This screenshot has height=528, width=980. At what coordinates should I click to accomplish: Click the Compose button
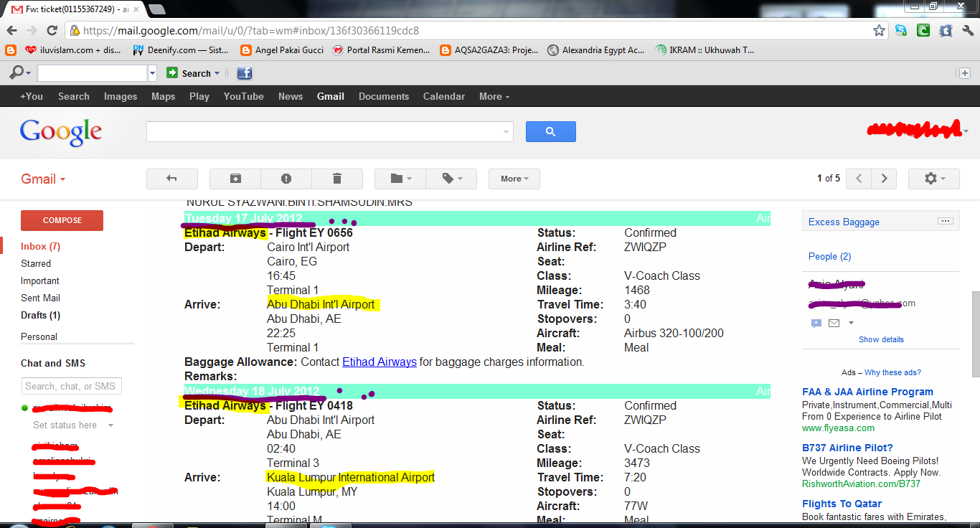click(x=62, y=220)
